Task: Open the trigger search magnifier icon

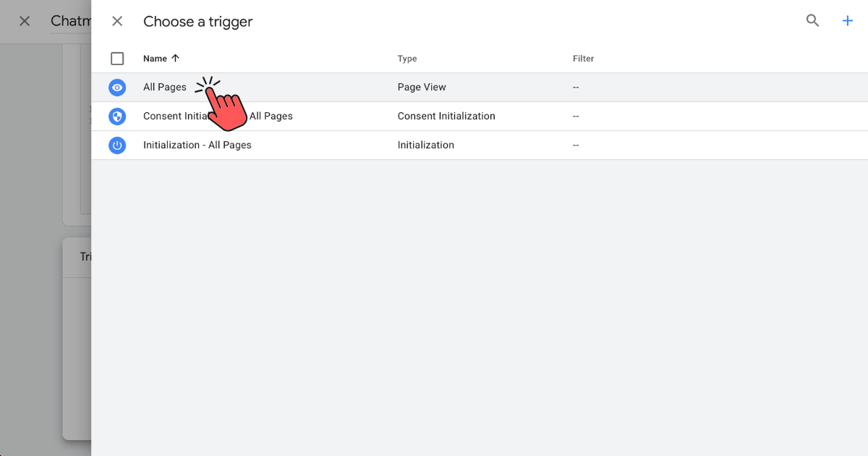Action: pyautogui.click(x=812, y=21)
